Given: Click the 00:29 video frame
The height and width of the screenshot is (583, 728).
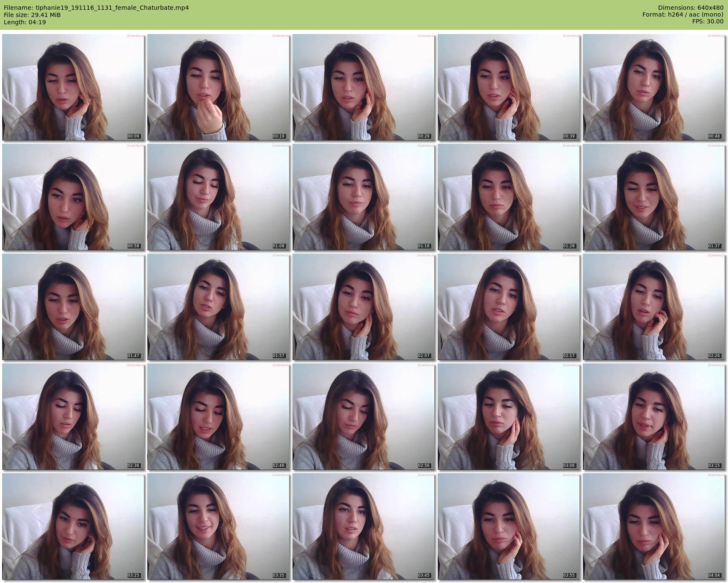Looking at the screenshot, I should 364,87.
